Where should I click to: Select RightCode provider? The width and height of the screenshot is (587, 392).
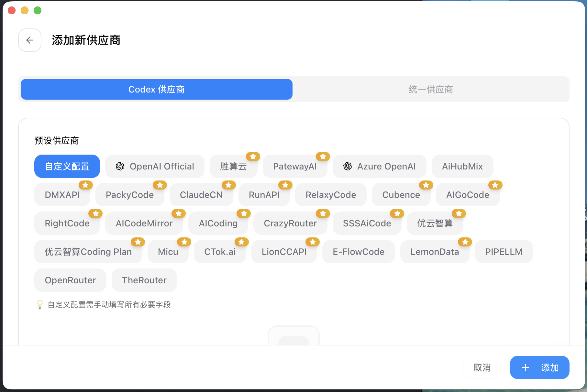click(x=67, y=223)
